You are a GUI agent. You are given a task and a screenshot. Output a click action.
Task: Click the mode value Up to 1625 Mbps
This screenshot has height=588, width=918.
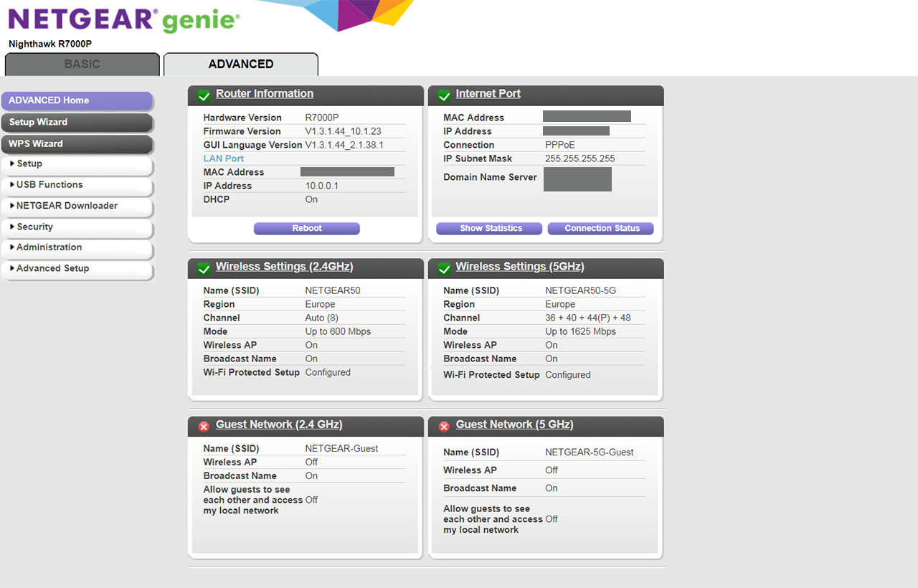tap(581, 332)
